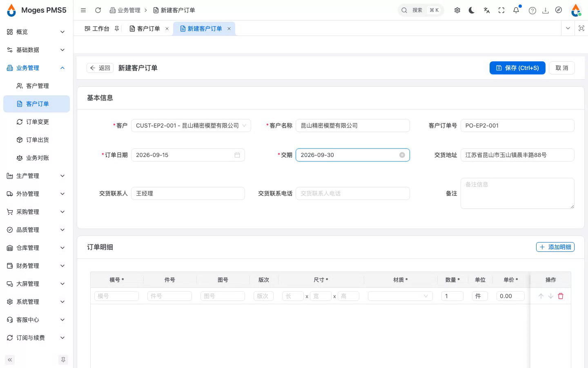Delete the order detail row
Screen dimensions: 588x368
tap(561, 296)
